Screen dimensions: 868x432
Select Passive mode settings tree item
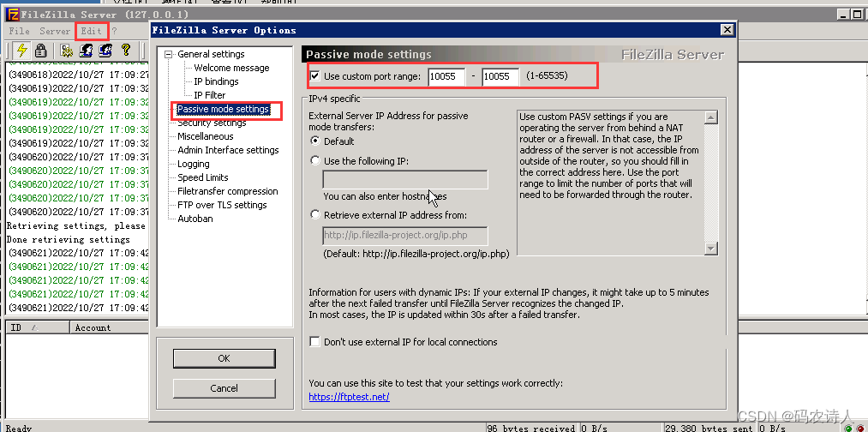[223, 109]
